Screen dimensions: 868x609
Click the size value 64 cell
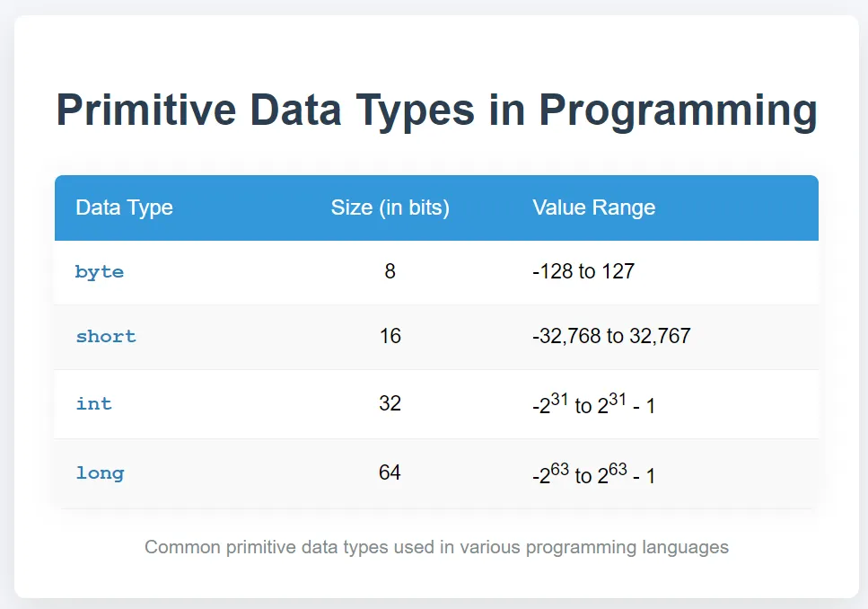click(x=390, y=472)
